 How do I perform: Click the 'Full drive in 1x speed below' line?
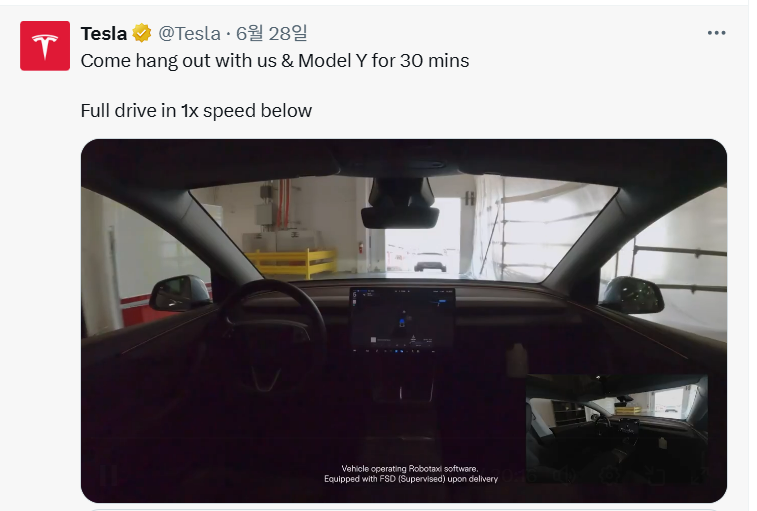click(196, 111)
